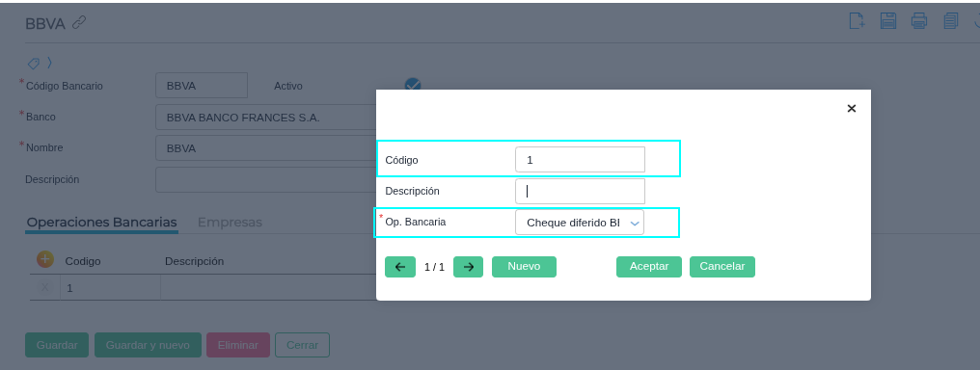Click the Descripción column header in table
The width and height of the screenshot is (980, 370).
(195, 261)
